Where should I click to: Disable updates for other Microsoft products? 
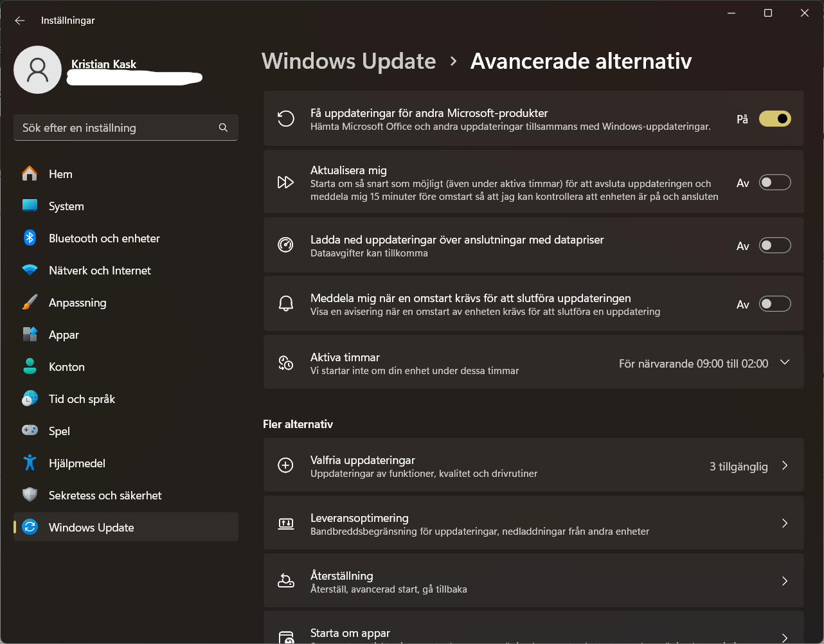pyautogui.click(x=775, y=118)
